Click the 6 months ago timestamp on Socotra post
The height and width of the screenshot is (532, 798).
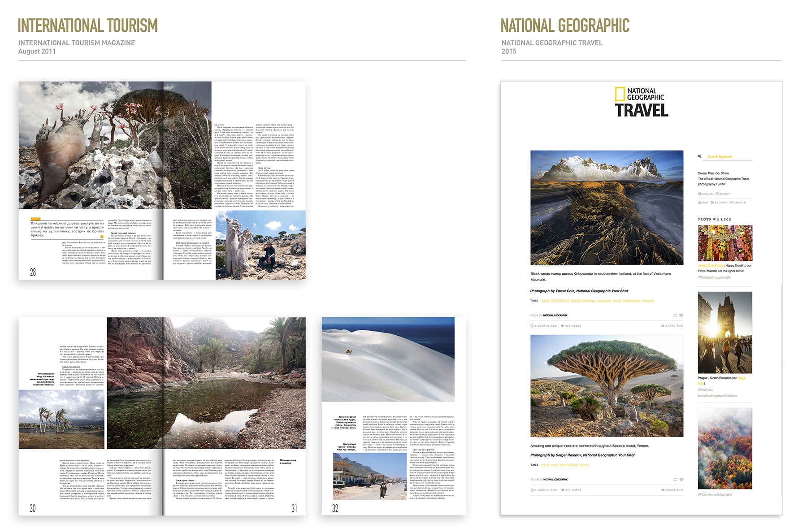544,490
